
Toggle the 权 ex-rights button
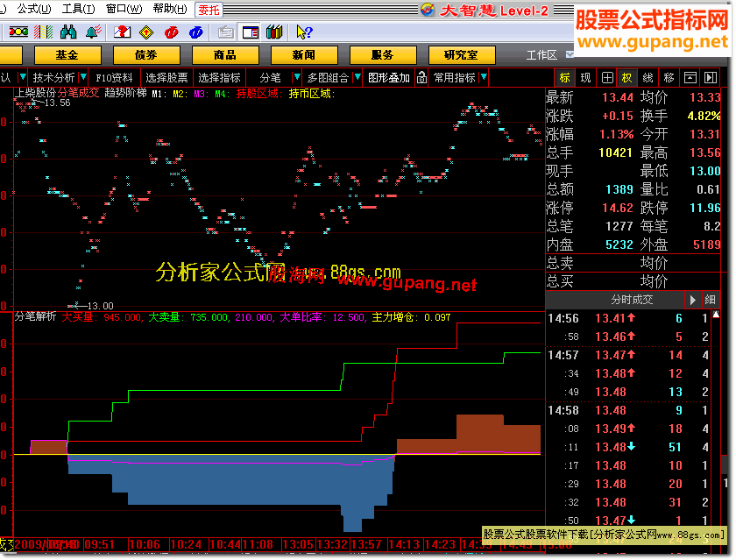626,77
